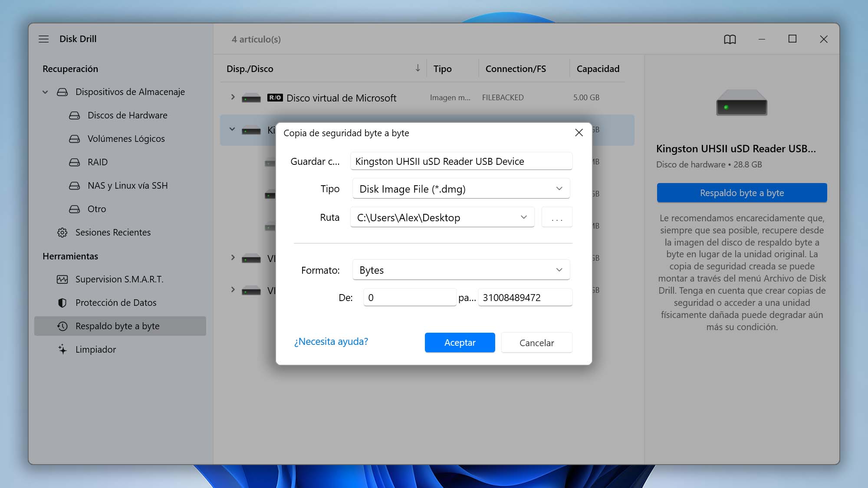Click the sort arrow in Disp./Disco column

point(418,68)
